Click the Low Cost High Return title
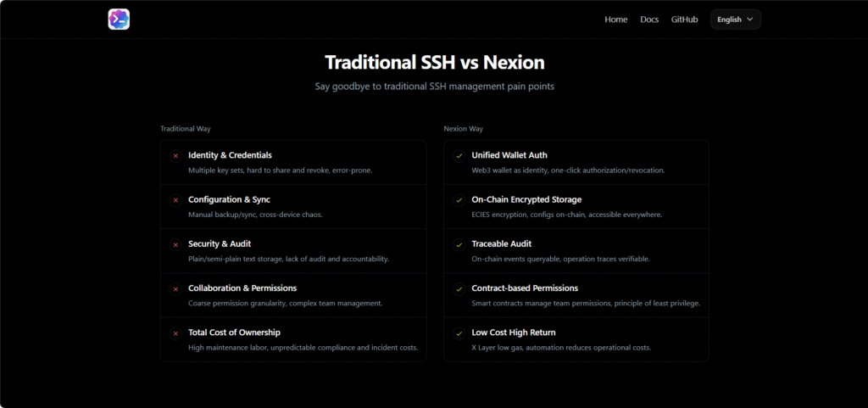Screen dimensions: 868x408 click(x=514, y=333)
